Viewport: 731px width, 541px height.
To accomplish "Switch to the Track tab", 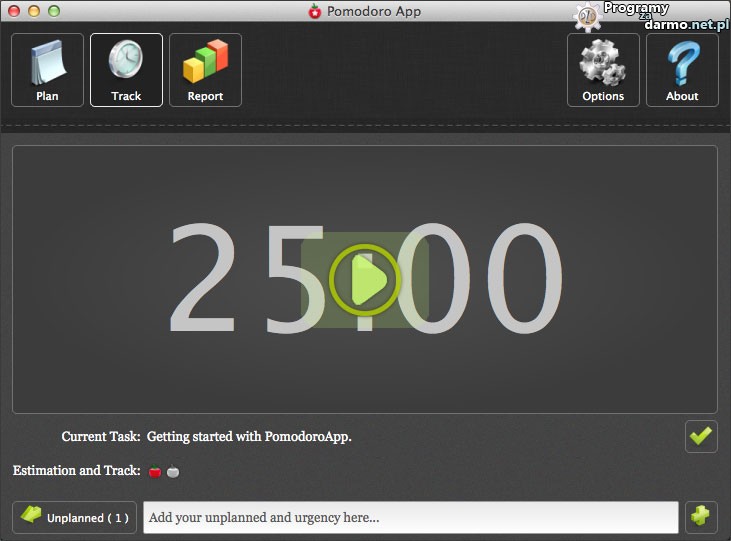I will point(126,70).
